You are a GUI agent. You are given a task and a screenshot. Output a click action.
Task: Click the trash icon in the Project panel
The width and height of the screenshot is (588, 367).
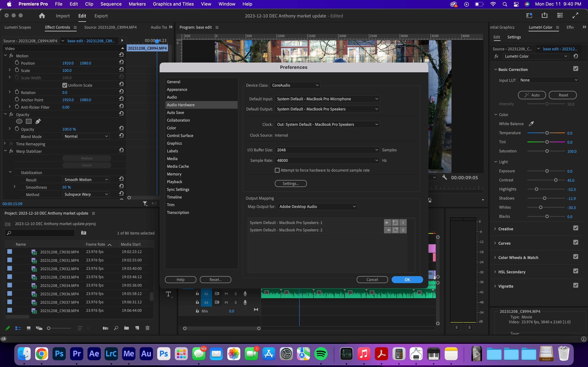148,328
